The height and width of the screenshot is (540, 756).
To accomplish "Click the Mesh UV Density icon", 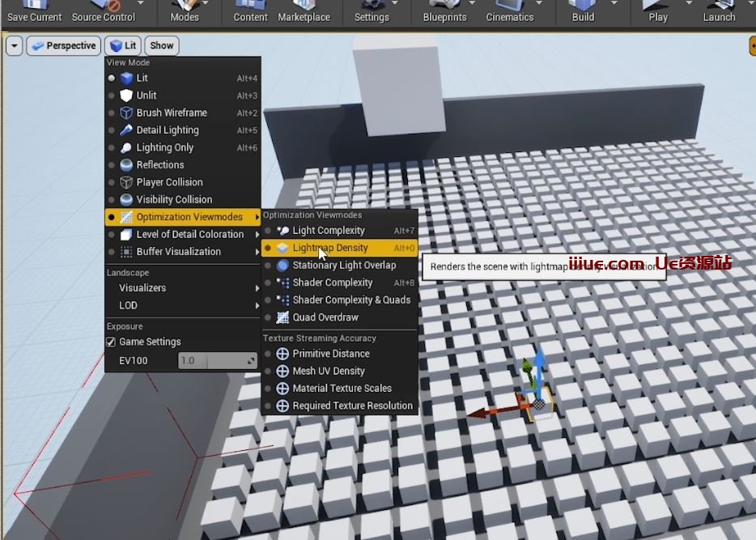I will pyautogui.click(x=282, y=371).
